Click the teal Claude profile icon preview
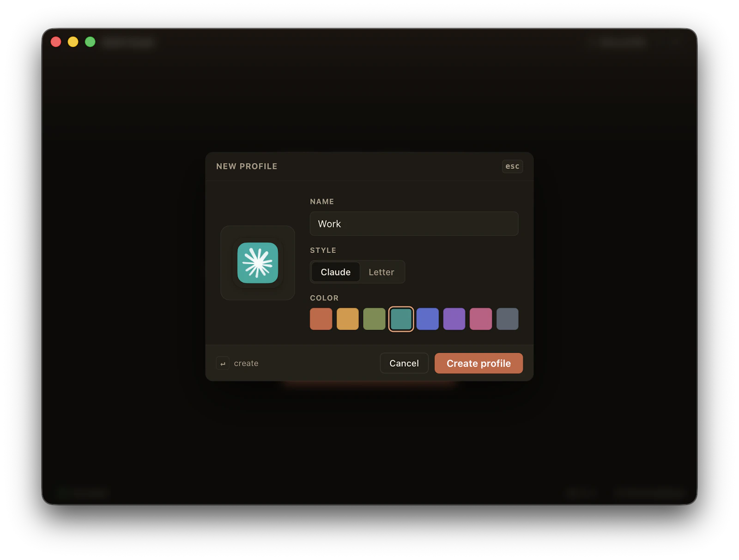Viewport: 739px width, 560px height. coord(258,263)
